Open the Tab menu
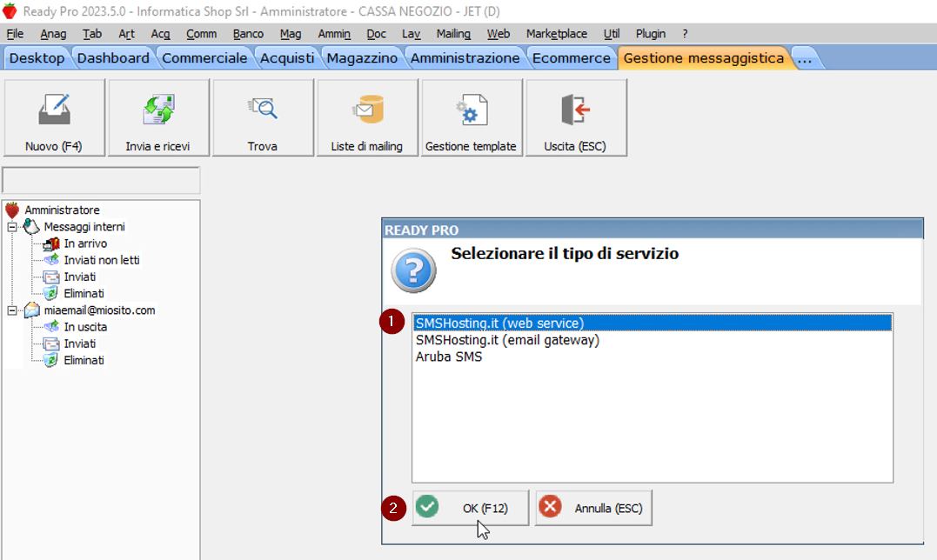This screenshot has height=560, width=937. tap(92, 34)
